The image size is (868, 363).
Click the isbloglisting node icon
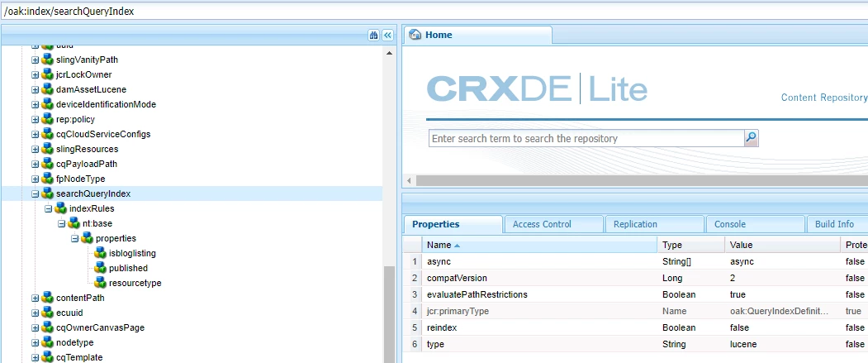pyautogui.click(x=100, y=253)
